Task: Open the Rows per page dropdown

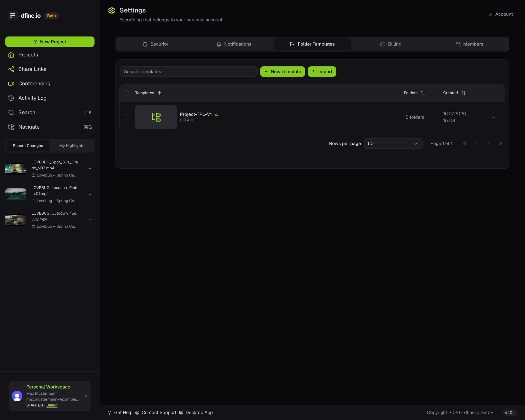Action: (x=393, y=143)
